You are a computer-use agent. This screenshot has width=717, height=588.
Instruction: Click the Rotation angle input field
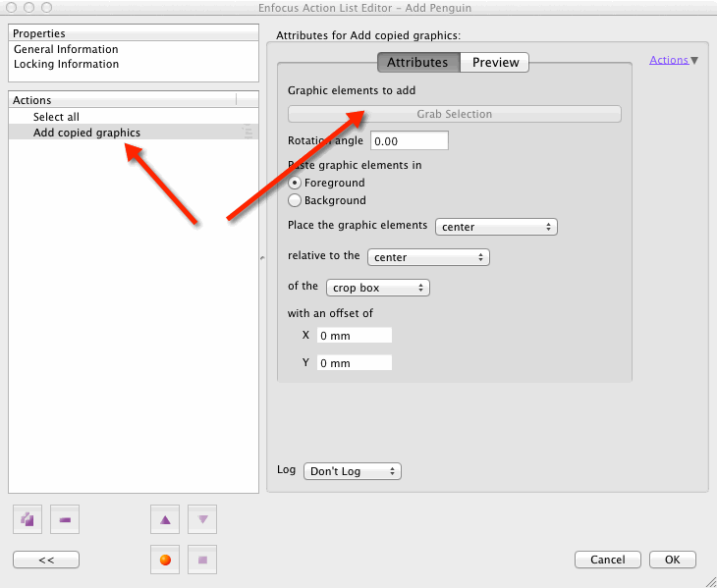[x=410, y=140]
